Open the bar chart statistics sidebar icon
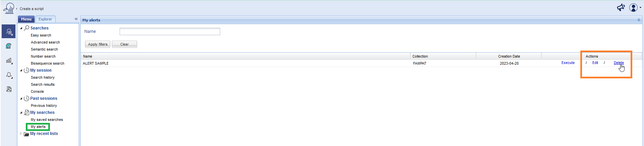 pos(9,61)
